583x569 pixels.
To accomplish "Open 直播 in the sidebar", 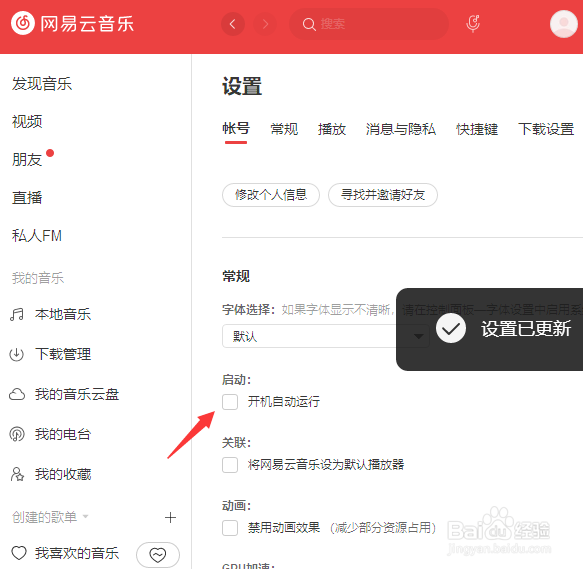I will pos(27,197).
